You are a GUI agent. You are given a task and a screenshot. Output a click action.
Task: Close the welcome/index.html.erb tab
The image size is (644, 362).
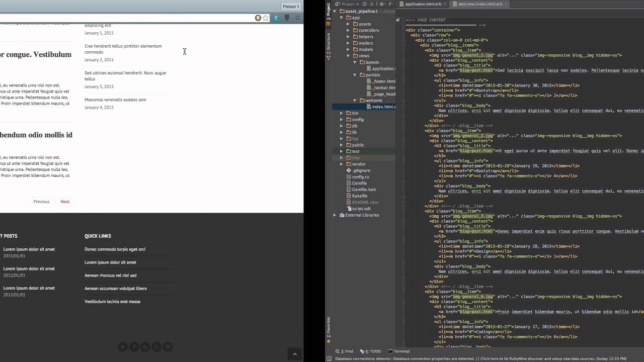(x=506, y=4)
